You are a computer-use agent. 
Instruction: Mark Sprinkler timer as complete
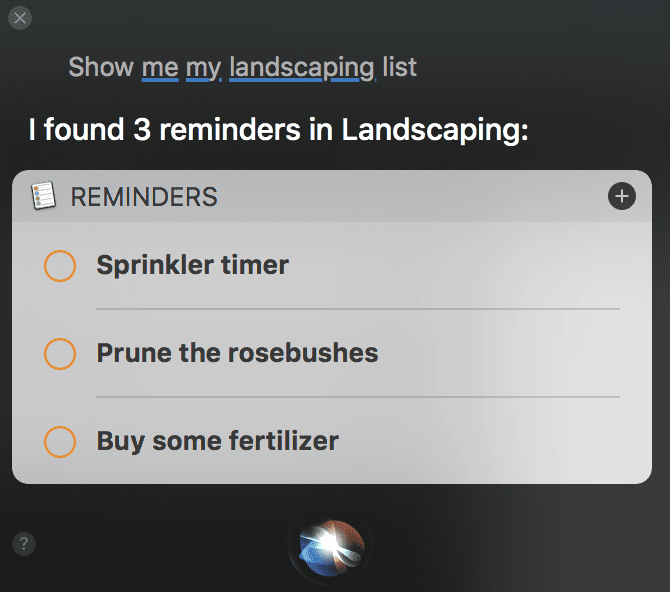pos(60,266)
